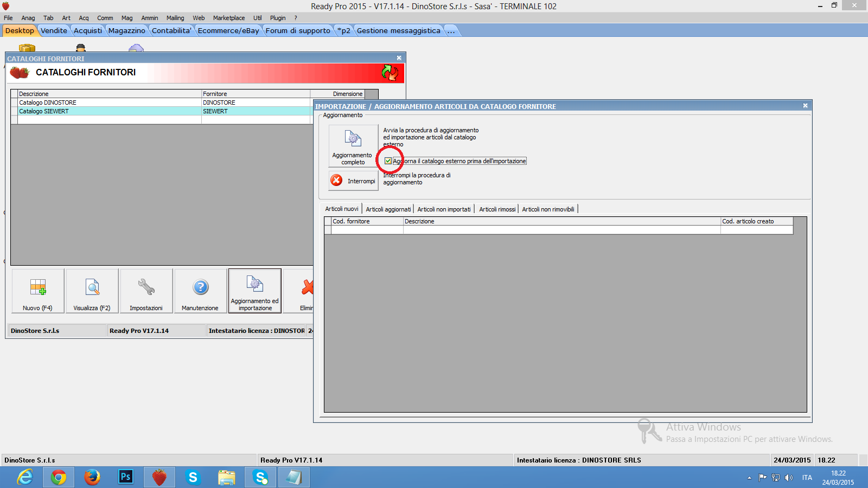Screen dimensions: 868x488
Task: Close the Cataloghi Fornitori window
Action: 399,58
